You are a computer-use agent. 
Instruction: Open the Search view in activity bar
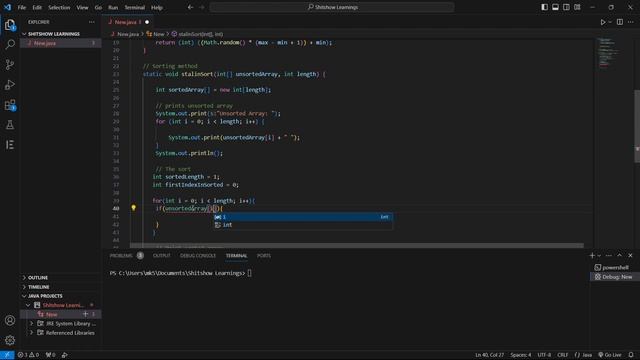[10, 44]
